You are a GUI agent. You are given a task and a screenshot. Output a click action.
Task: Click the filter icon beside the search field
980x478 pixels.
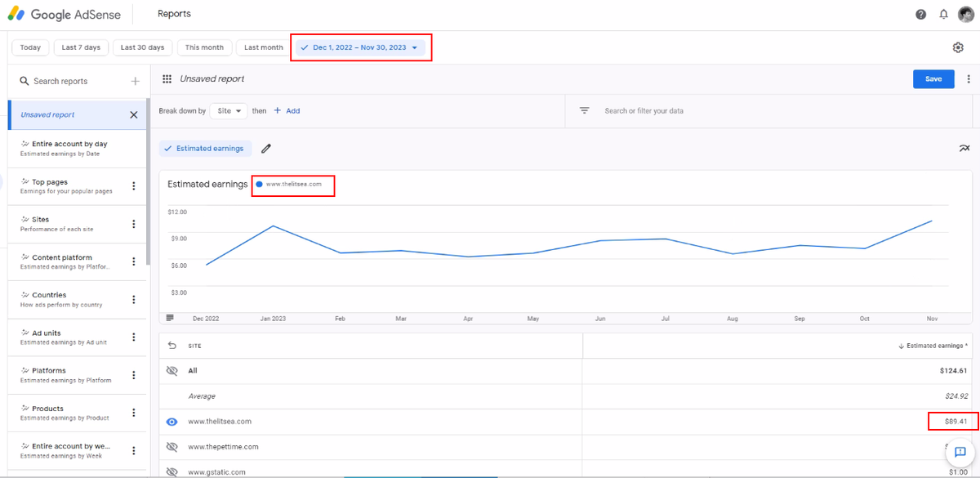585,110
